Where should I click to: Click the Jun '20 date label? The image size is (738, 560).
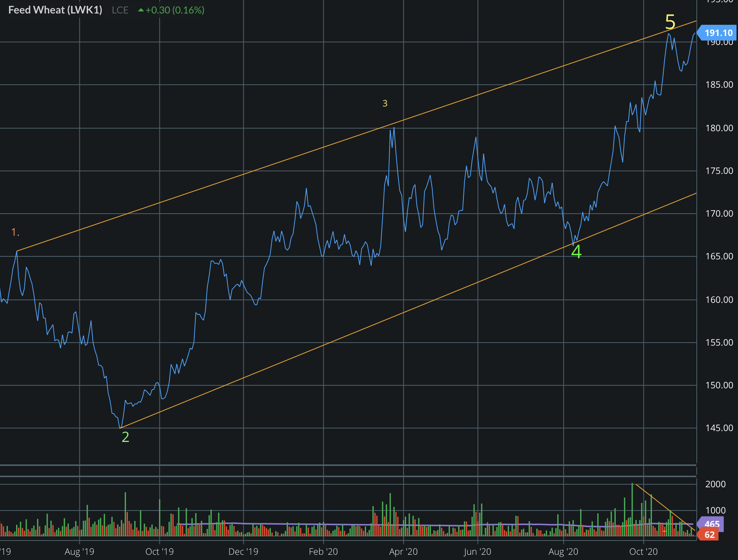[477, 552]
